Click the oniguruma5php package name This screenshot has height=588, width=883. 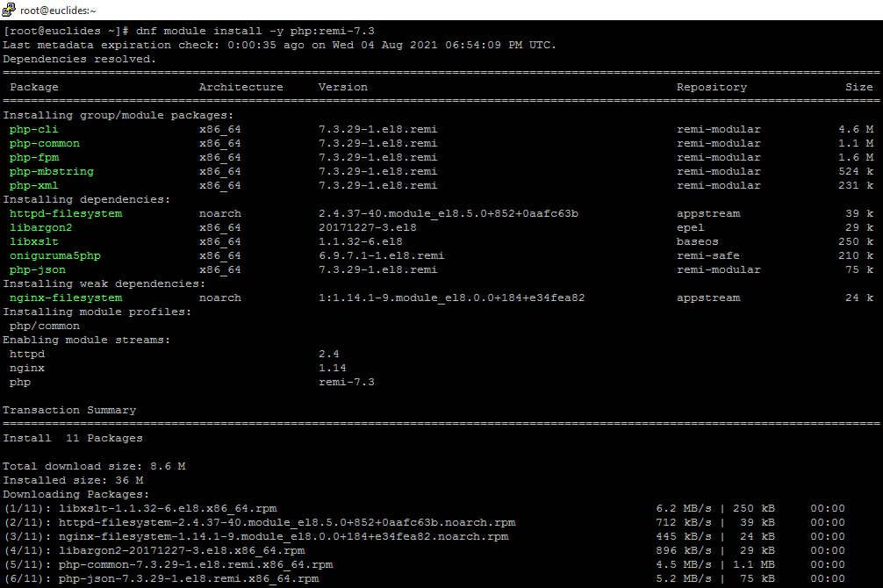[x=54, y=255]
